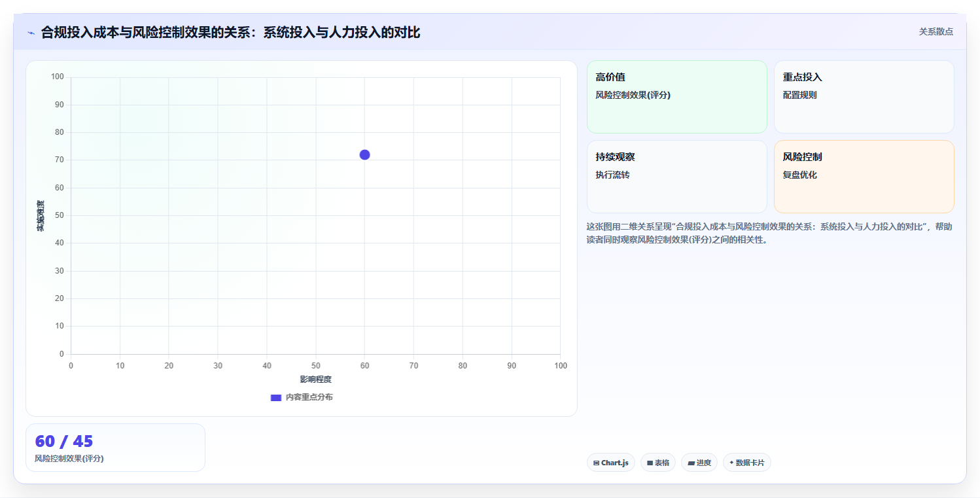Select the 60 / 45 stat card
This screenshot has width=980, height=498.
[115, 448]
